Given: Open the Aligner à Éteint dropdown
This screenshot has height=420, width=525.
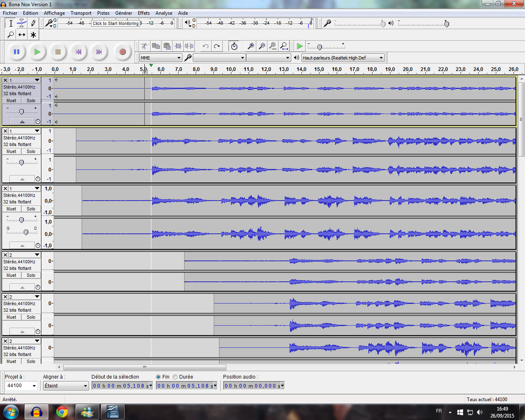Looking at the screenshot, I should coord(66,386).
